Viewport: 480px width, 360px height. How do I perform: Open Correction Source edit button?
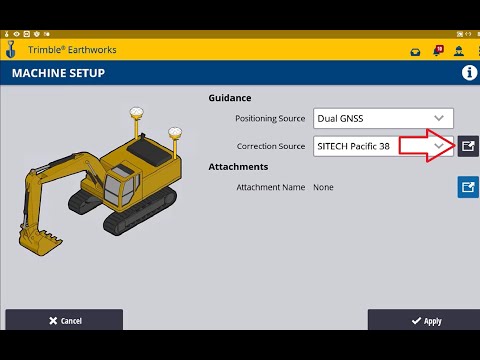468,146
